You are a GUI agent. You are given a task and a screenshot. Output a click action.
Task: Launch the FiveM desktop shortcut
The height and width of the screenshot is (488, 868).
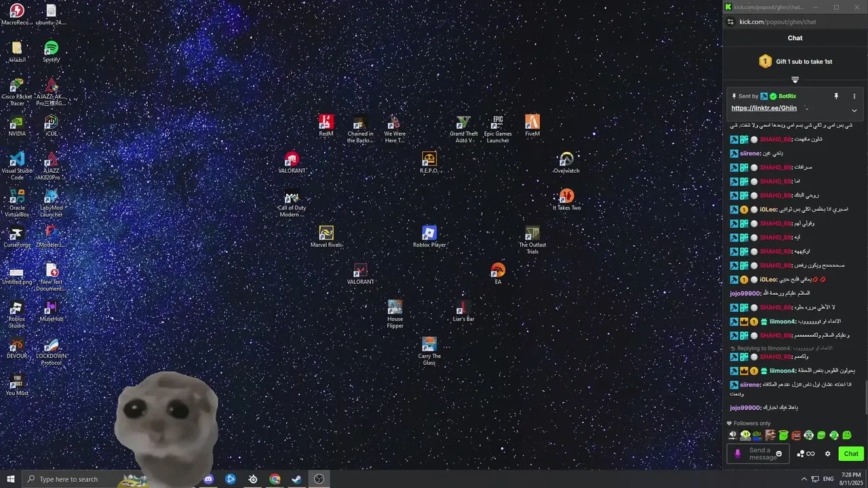532,125
